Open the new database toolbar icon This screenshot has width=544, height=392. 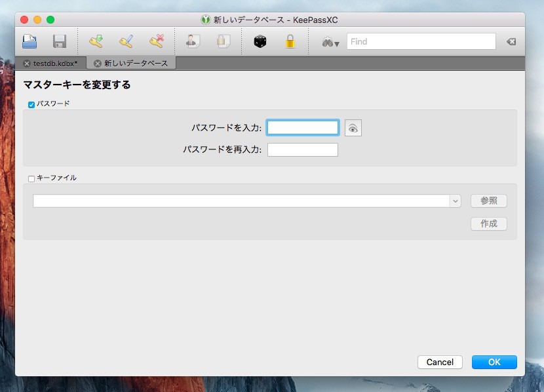[x=29, y=42]
